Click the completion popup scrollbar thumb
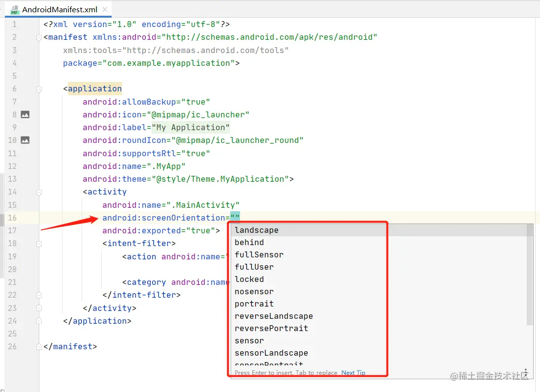This screenshot has height=392, width=540. [530, 275]
